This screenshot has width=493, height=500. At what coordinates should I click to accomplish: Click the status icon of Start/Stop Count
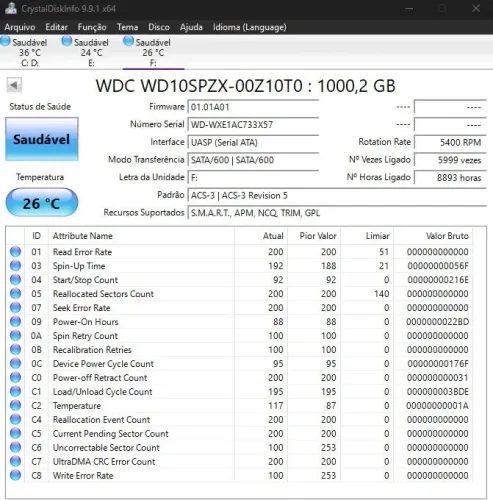(15, 280)
